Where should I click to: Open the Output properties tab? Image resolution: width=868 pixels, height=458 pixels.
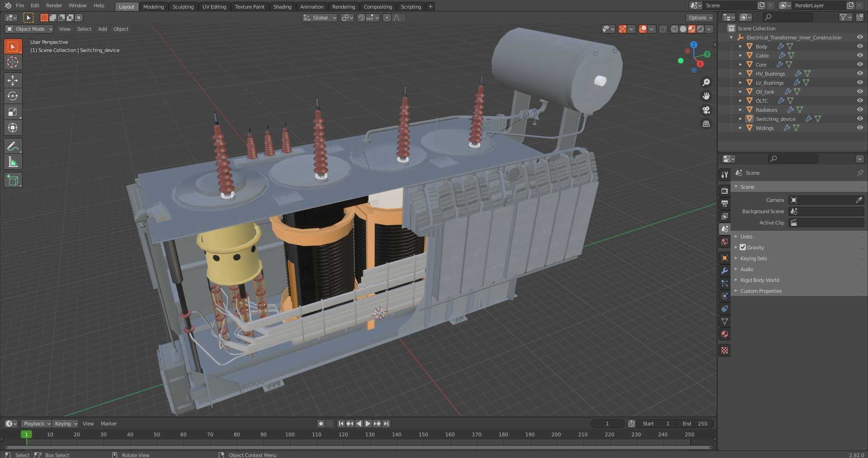tap(725, 204)
